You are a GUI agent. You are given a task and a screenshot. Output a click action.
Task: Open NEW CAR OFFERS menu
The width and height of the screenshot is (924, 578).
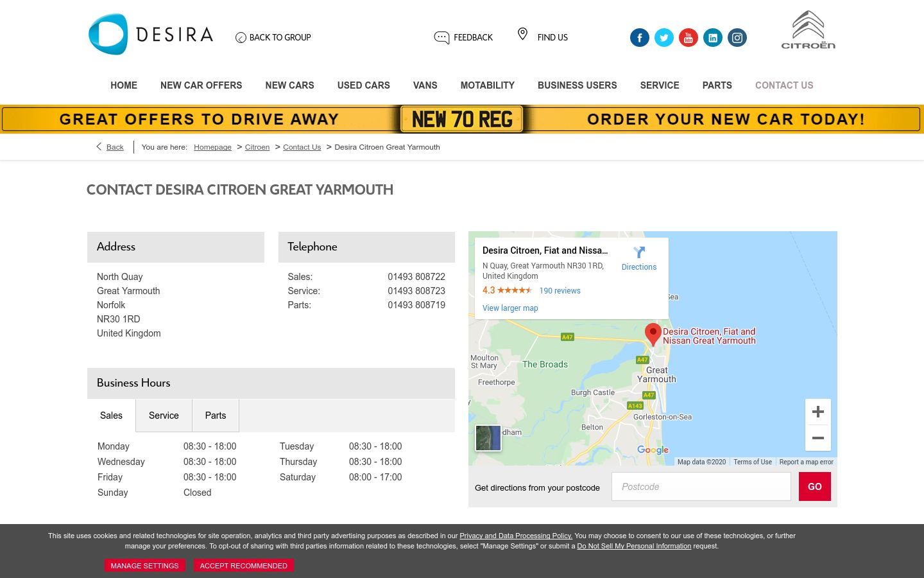click(x=201, y=85)
